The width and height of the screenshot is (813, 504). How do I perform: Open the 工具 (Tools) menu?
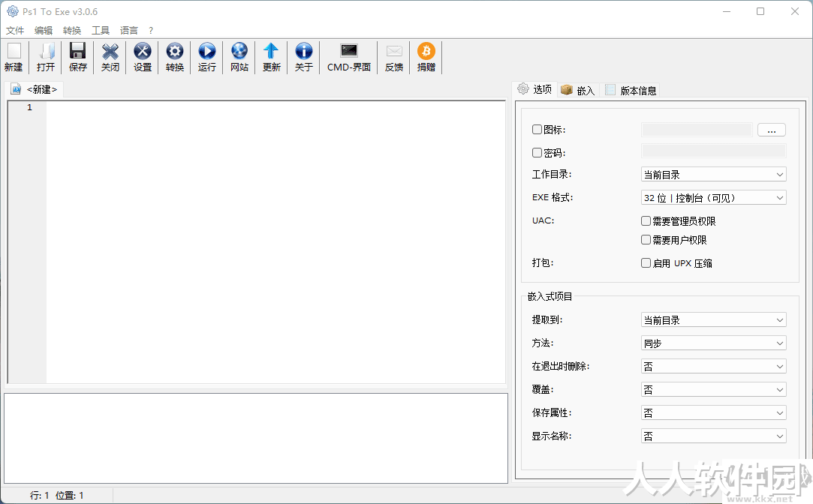click(101, 31)
